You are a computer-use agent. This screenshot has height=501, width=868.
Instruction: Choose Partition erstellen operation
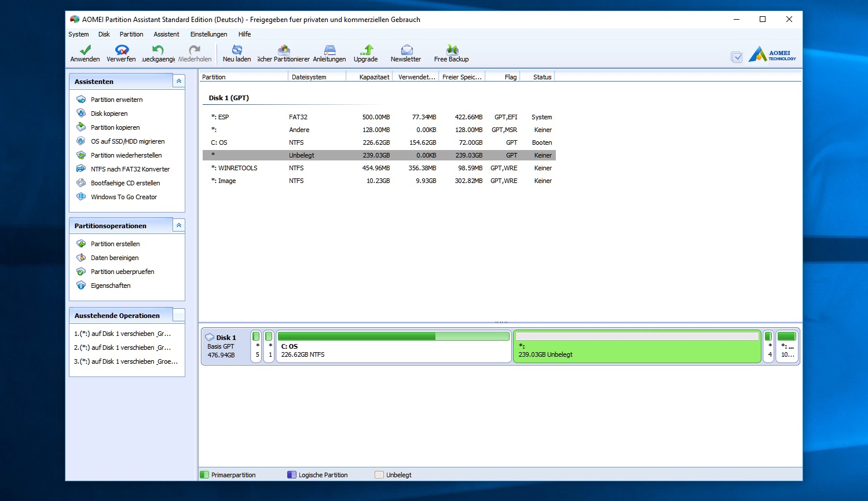click(x=115, y=244)
